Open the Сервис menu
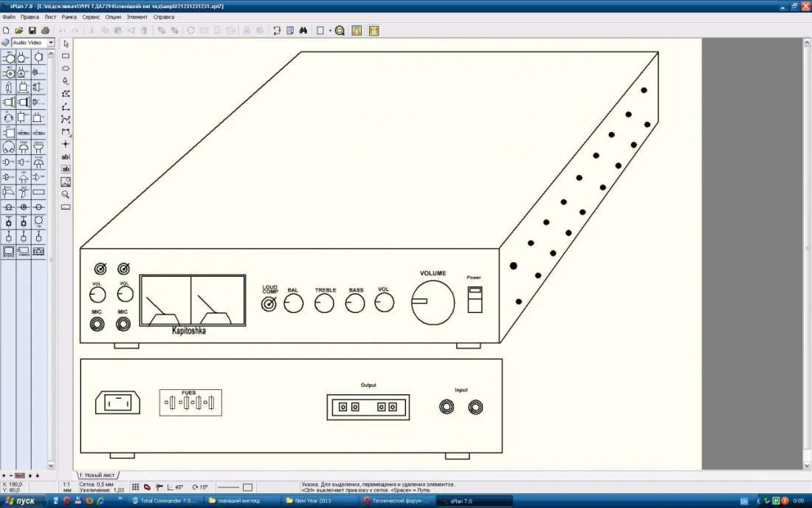 coord(91,17)
